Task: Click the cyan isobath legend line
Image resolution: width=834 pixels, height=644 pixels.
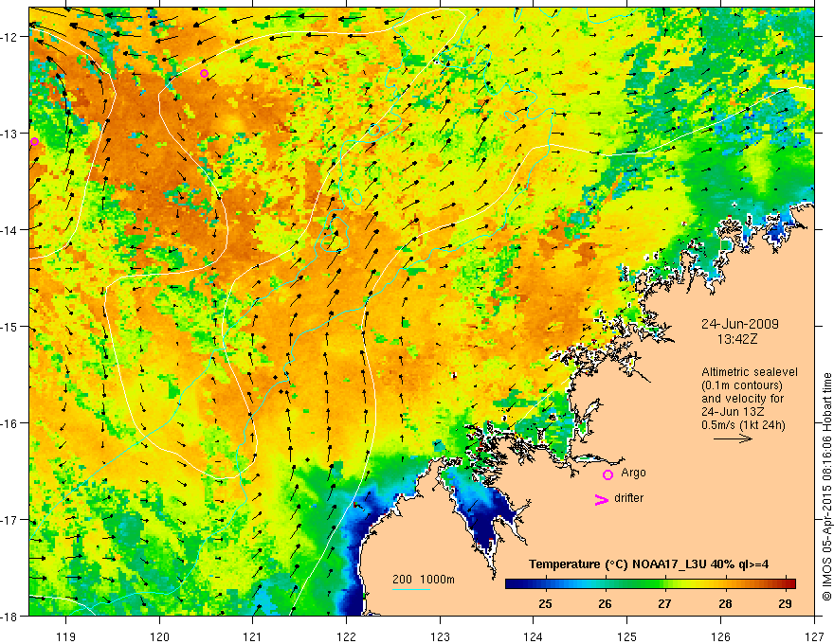Action: tap(411, 589)
